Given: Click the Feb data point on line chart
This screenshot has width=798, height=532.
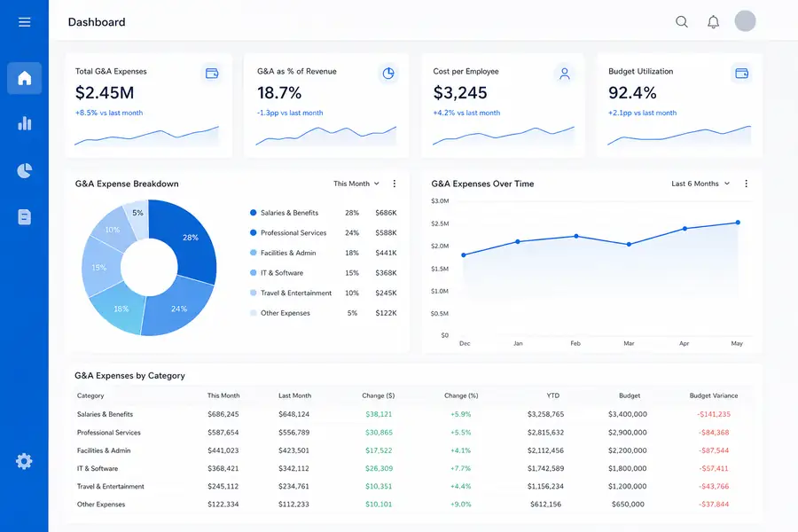Looking at the screenshot, I should coord(576,236).
